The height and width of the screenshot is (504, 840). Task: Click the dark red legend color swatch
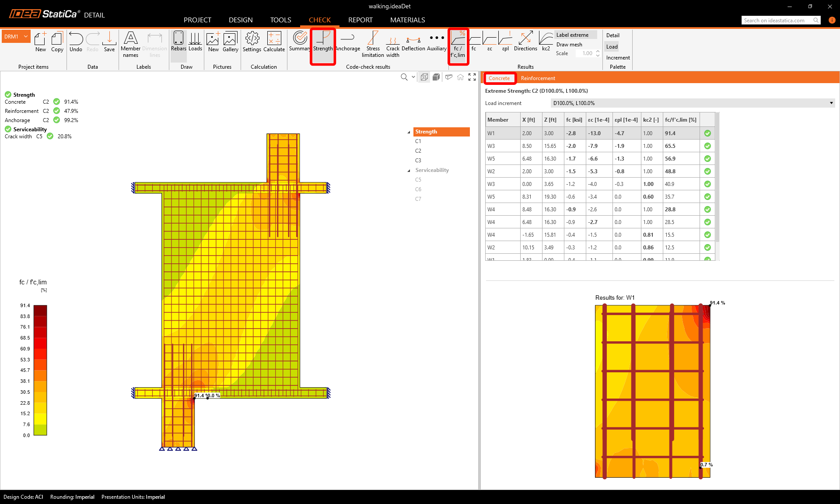[x=40, y=310]
